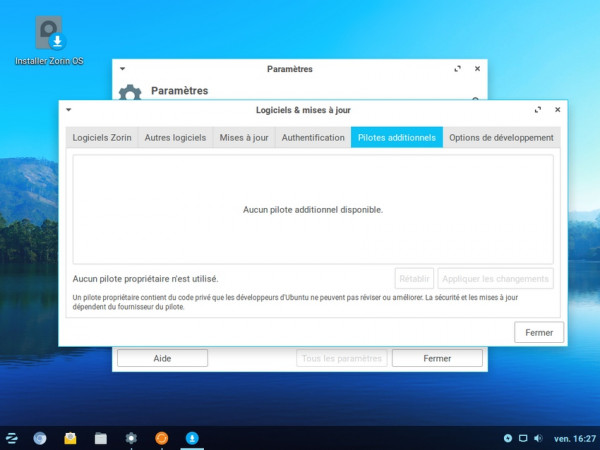Open the Autres logiciels tab
This screenshot has height=450, width=600.
175,138
